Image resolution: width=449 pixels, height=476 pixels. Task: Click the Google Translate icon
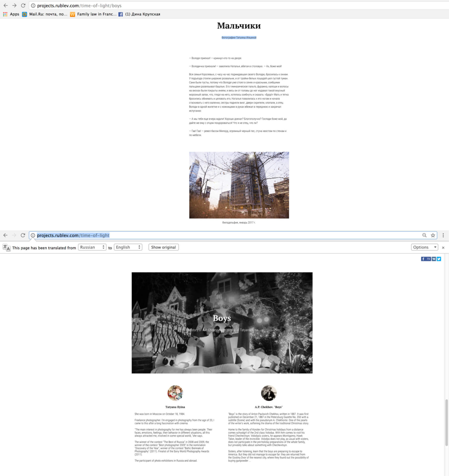tap(6, 247)
